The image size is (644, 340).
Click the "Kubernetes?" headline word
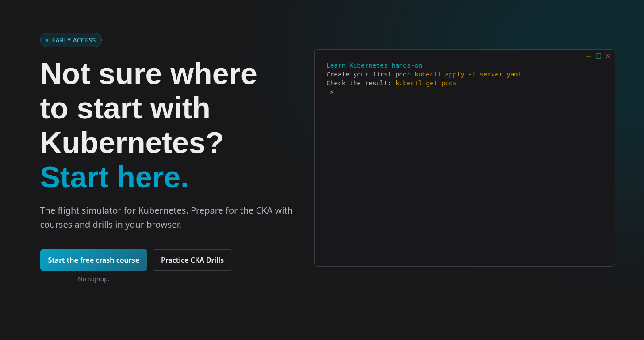coord(132,143)
